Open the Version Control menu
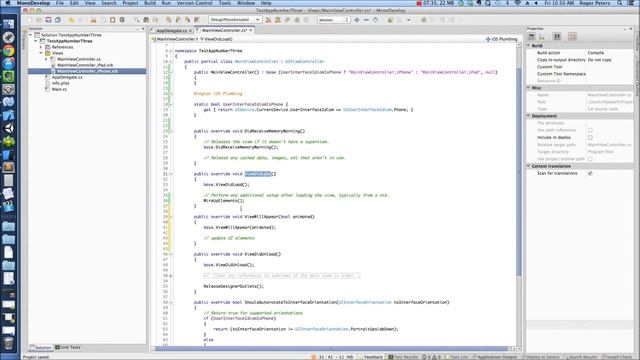 (194, 3)
